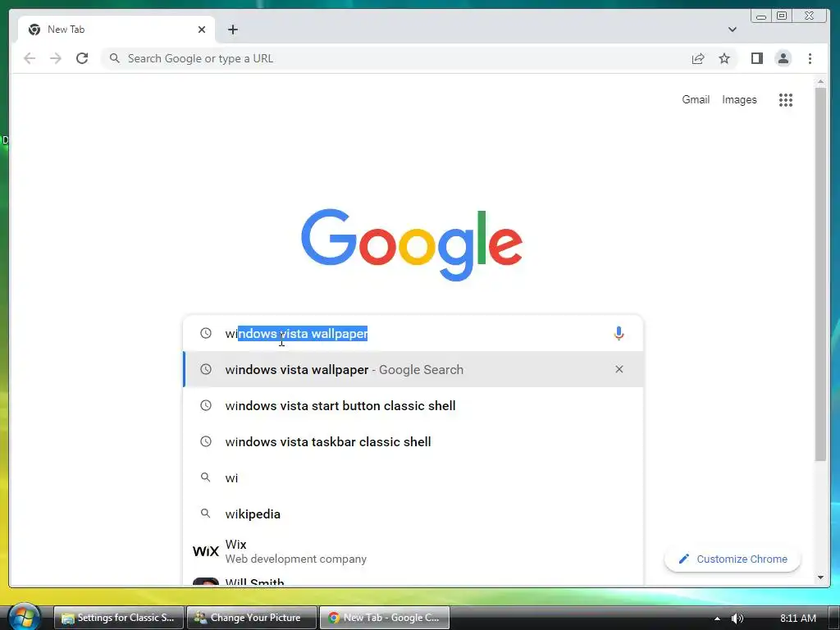Select the New Tab browser tab
Viewport: 840px width, 630px height.
click(116, 30)
